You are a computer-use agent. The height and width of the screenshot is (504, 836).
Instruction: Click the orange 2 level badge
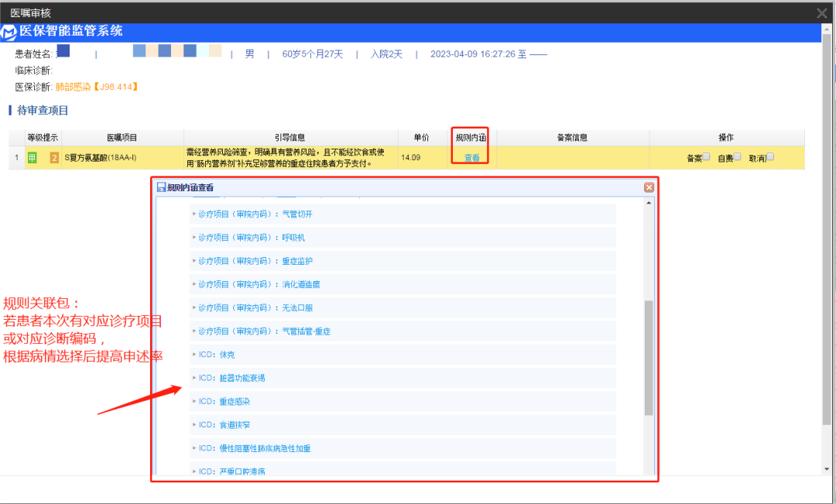(x=54, y=158)
